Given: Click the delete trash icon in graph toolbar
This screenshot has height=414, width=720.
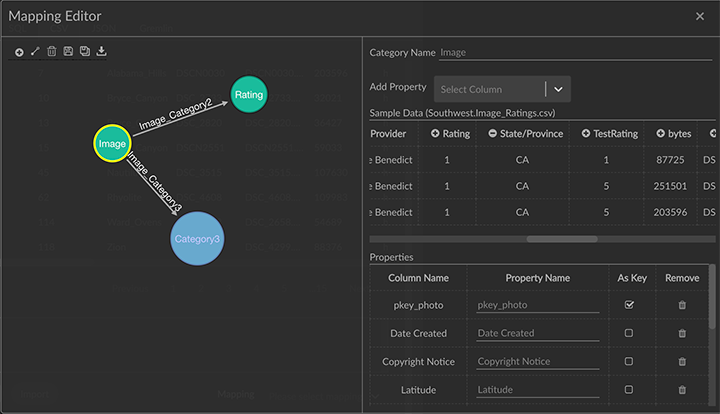Looking at the screenshot, I should (51, 51).
